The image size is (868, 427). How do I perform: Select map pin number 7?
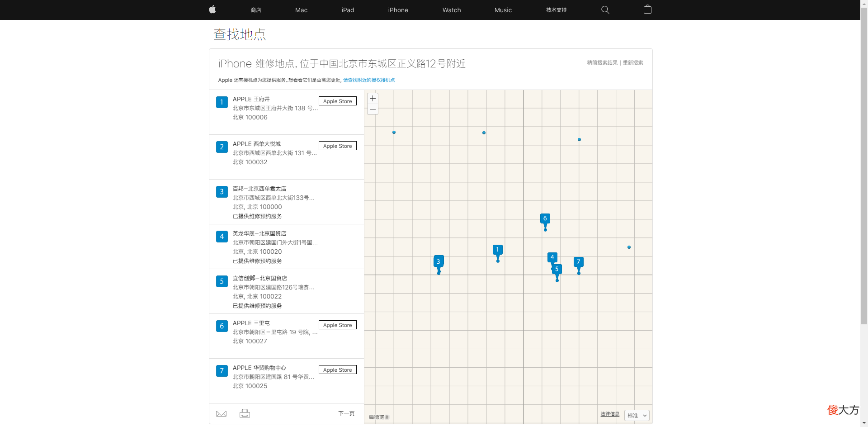point(579,262)
